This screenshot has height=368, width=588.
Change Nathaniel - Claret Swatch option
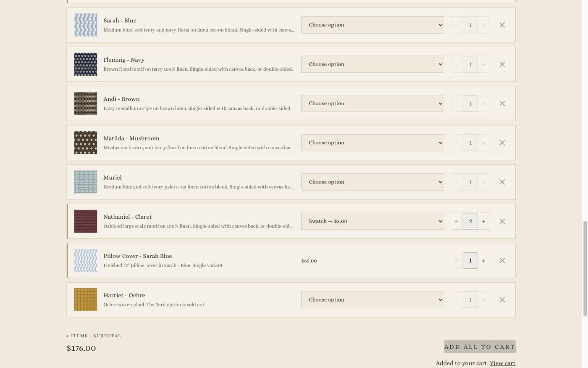[x=373, y=221]
